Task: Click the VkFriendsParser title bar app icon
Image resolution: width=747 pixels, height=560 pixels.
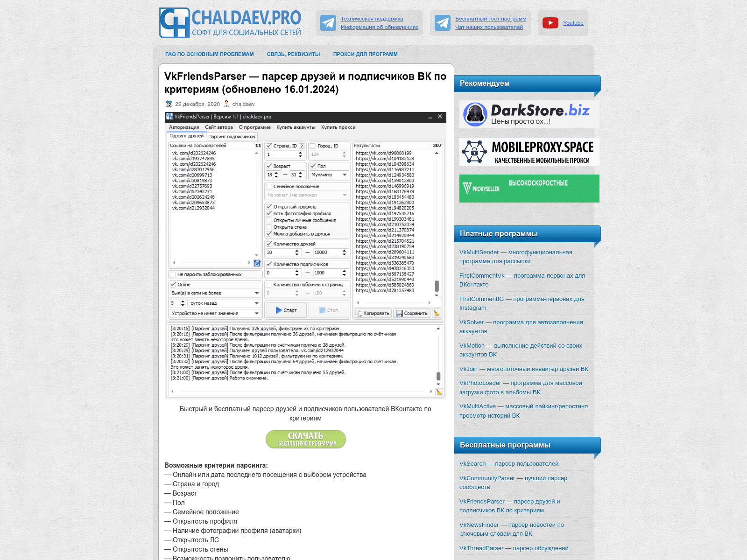Action: (x=169, y=117)
